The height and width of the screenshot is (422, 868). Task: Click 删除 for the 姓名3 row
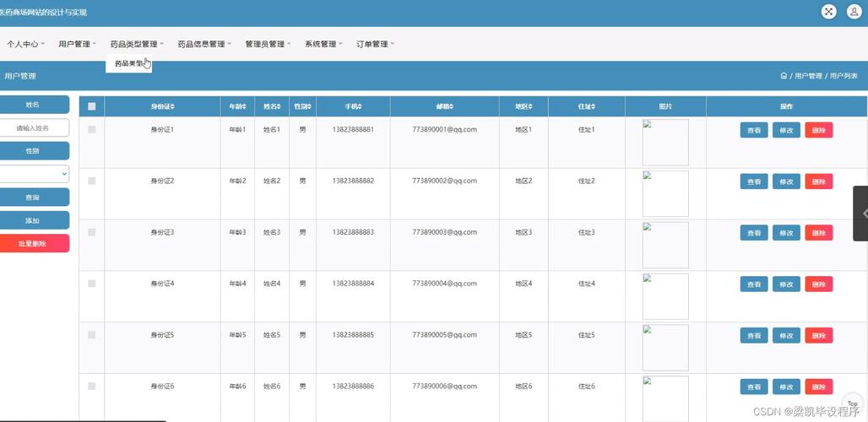(819, 233)
